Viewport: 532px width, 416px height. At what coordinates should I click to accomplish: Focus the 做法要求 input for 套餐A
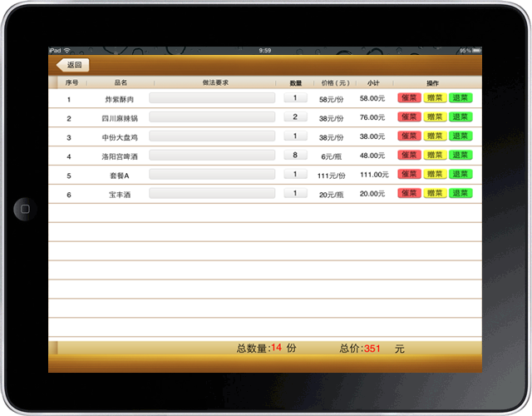pos(212,175)
